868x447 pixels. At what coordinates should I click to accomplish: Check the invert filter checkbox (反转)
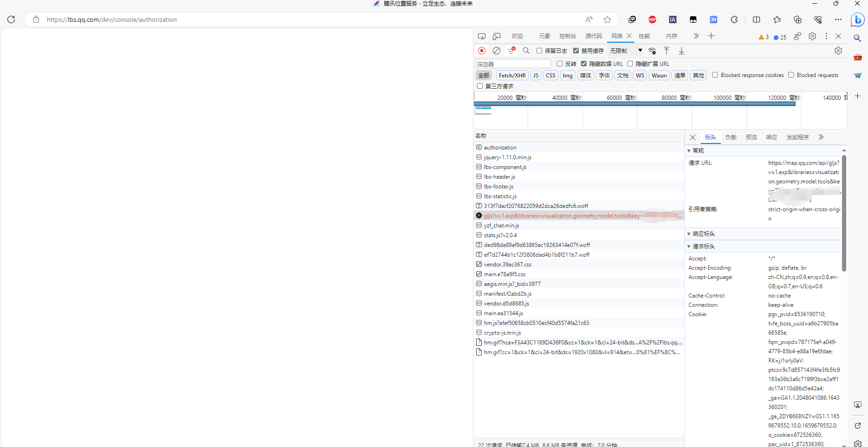pos(560,64)
